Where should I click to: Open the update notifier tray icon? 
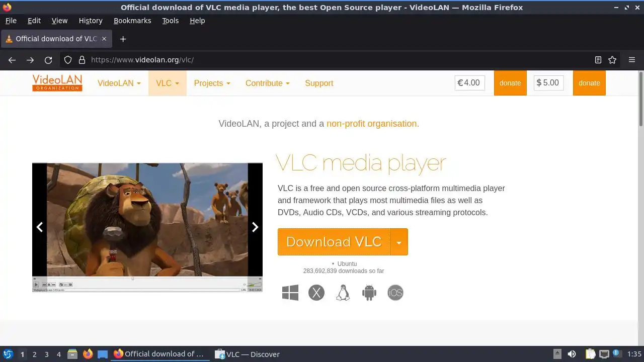coord(616,354)
